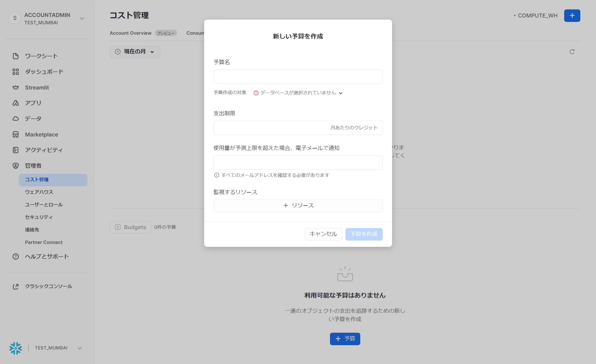Viewport: 596px width, 364px height.
Task: Open the データベースが選択されていません dropdown
Action: point(298,93)
